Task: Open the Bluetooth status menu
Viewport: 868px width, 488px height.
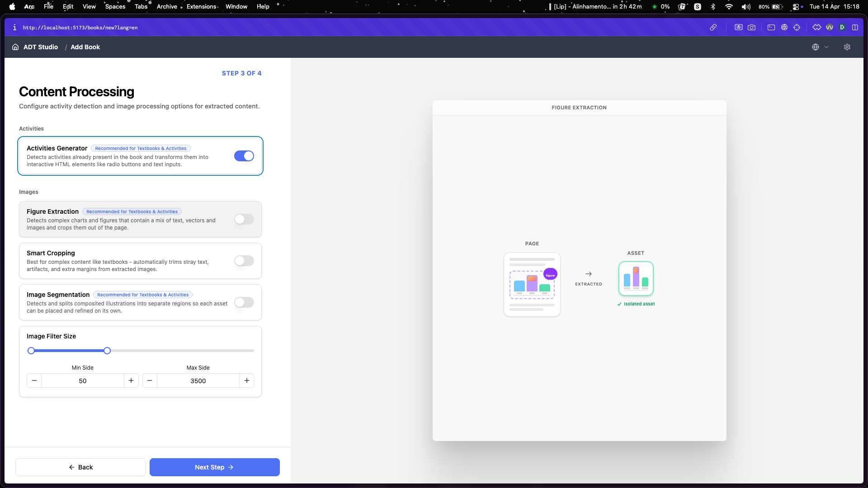Action: (x=713, y=6)
